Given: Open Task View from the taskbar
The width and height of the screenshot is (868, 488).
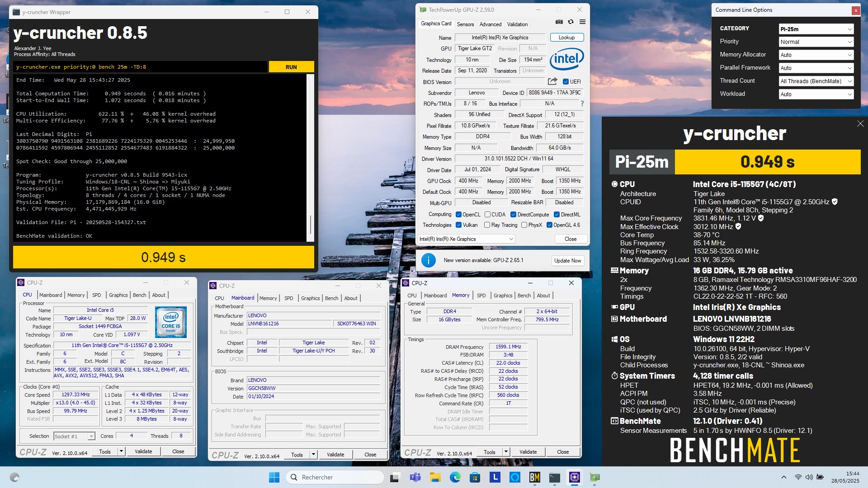Looking at the screenshot, I should tap(395, 477).
